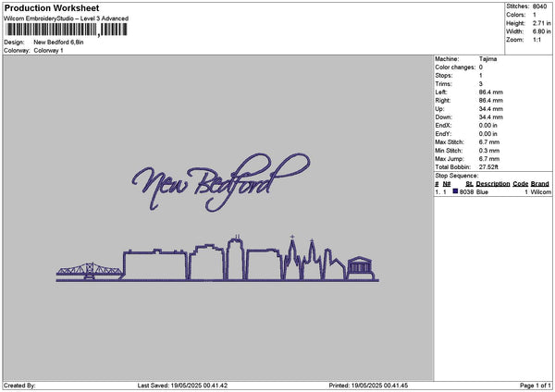Select the 'New Bedford 6,8in' design name

[59, 43]
